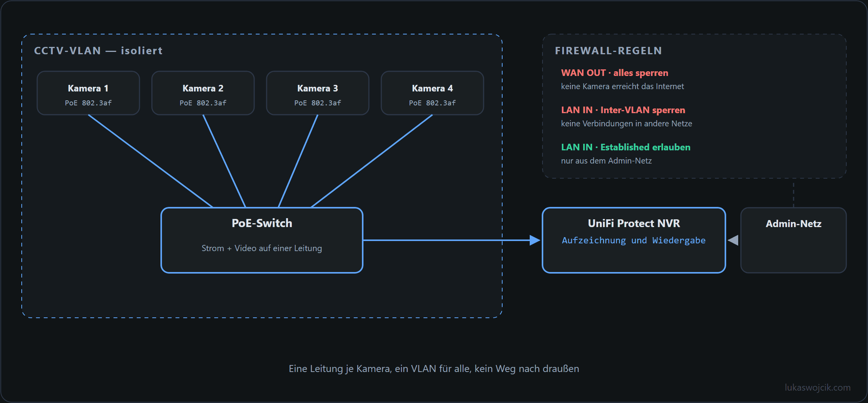Click the 'WAN OUT · alles sperren' rule

(615, 73)
